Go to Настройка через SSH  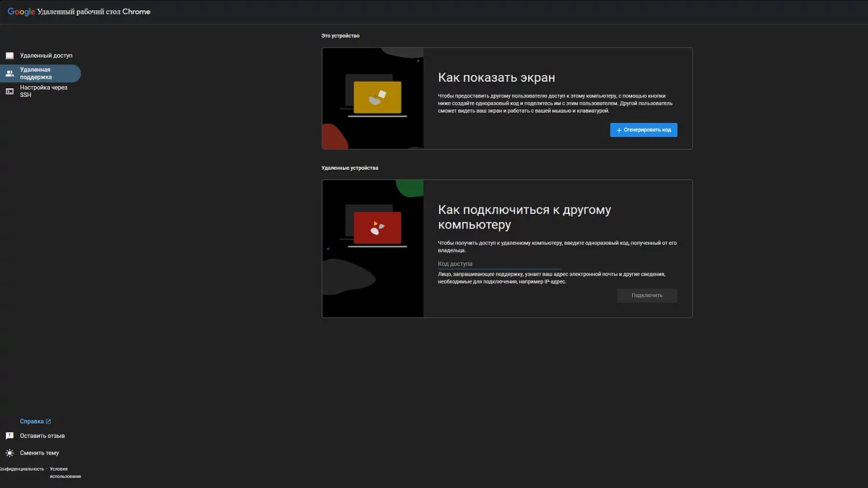click(x=43, y=91)
